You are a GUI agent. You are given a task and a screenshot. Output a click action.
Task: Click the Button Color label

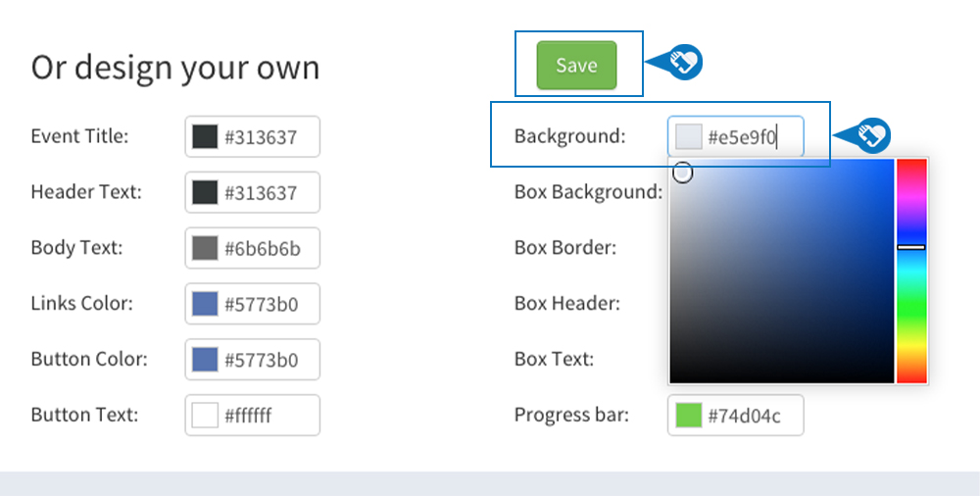coord(89,359)
